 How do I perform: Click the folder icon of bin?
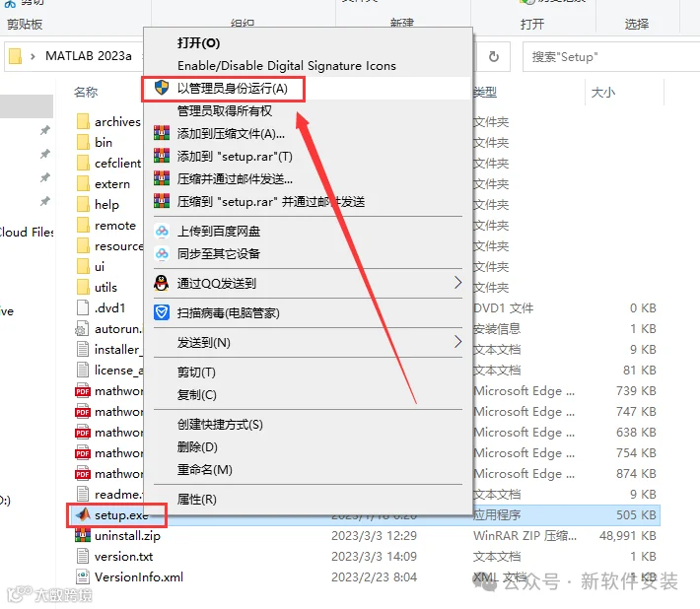point(83,142)
